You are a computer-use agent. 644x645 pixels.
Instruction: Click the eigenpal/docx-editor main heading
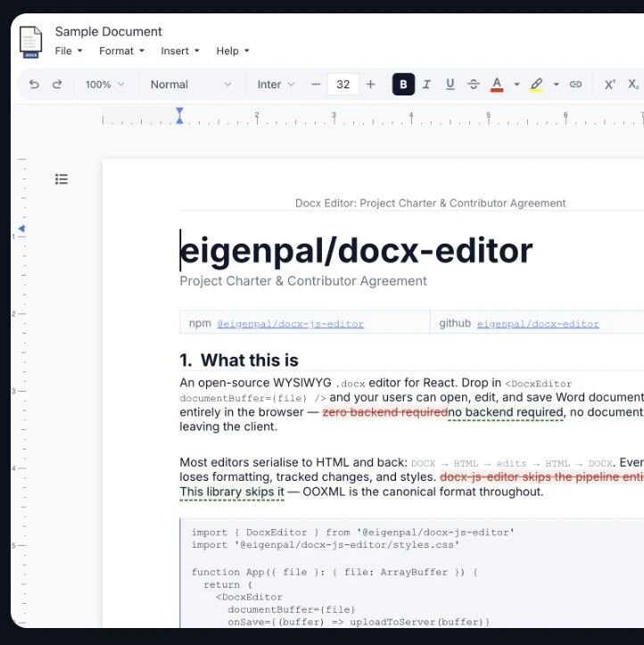pos(356,251)
